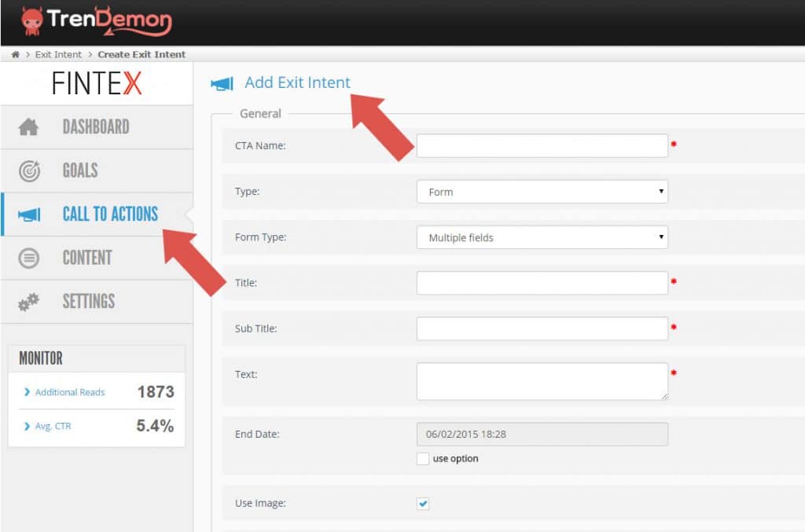The height and width of the screenshot is (532, 805).
Task: Open the Additional Reads link
Action: [70, 392]
